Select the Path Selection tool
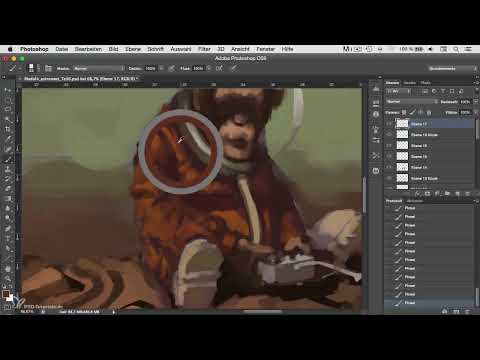Viewport: 480px width, 360px height. (x=8, y=248)
